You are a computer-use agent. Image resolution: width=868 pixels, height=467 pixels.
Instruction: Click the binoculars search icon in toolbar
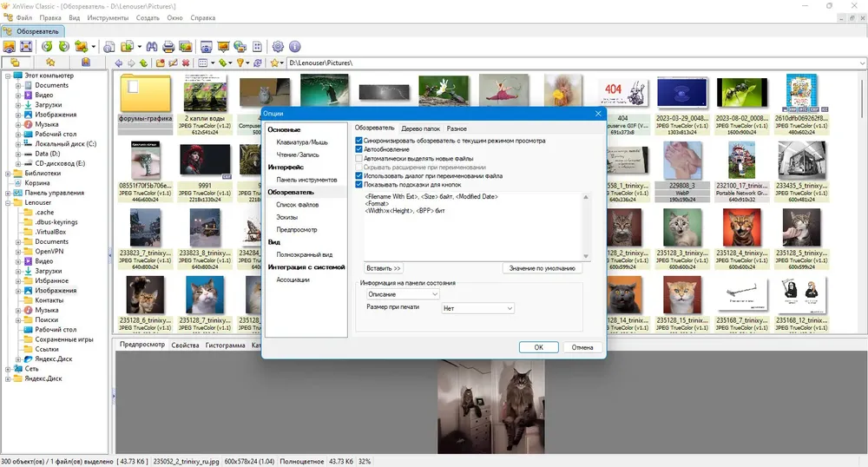click(x=152, y=47)
